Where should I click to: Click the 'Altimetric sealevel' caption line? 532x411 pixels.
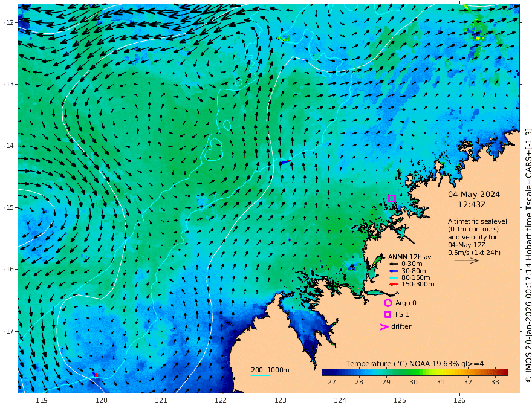tap(478, 221)
